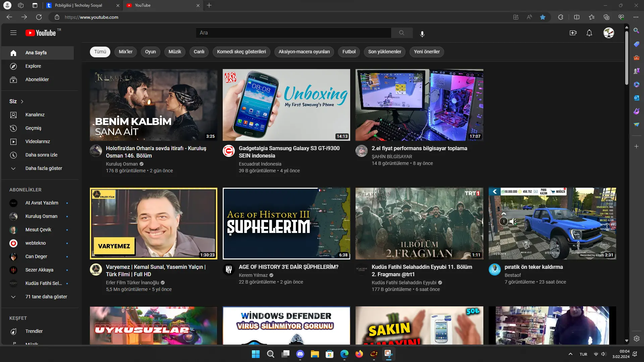Go to Ana Sayfa in sidebar
644x362 pixels.
[x=38, y=53]
